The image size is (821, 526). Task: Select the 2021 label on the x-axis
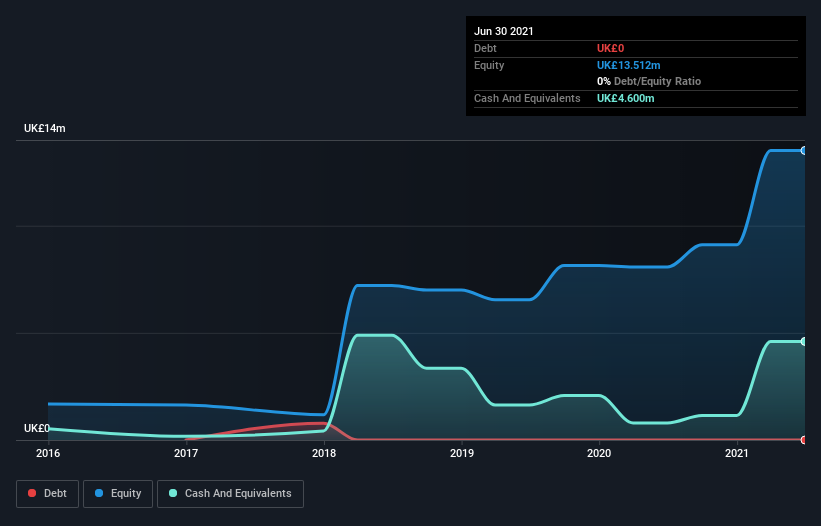(737, 453)
